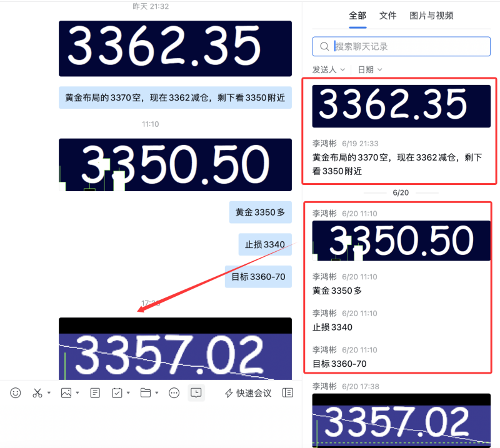This screenshot has width=500, height=448.
Task: Expand the screenshot tool options arrow
Action: click(49, 393)
